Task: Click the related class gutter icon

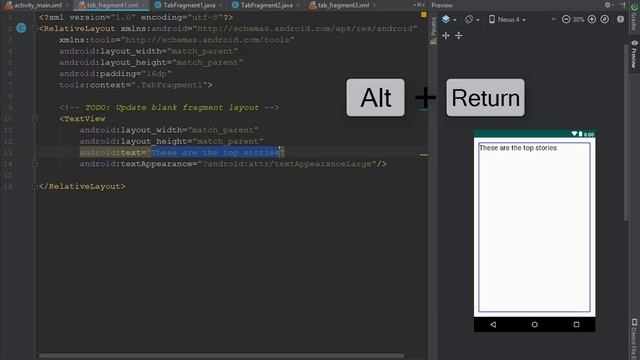Action: [x=21, y=28]
